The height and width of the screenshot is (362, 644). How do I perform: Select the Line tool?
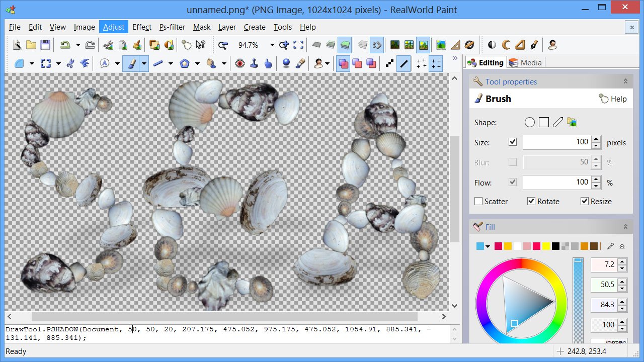click(x=158, y=63)
